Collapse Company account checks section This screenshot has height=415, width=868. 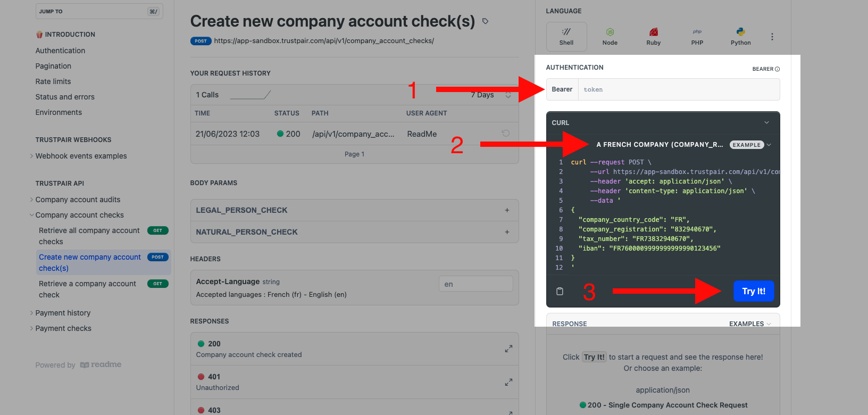point(31,215)
